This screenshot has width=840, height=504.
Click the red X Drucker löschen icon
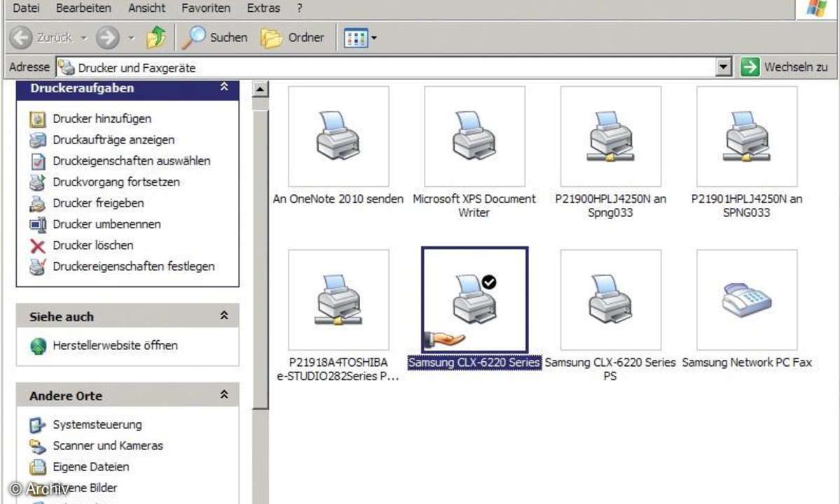(x=38, y=246)
